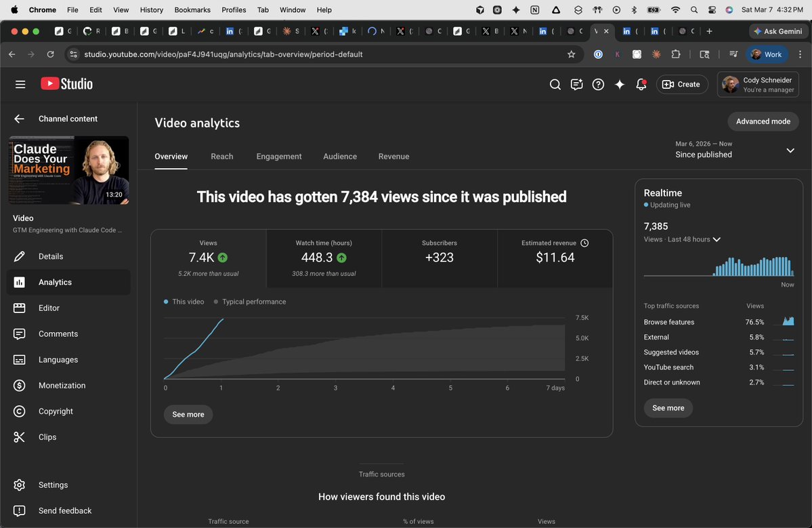Select the Views metric card
The width and height of the screenshot is (812, 528).
209,258
